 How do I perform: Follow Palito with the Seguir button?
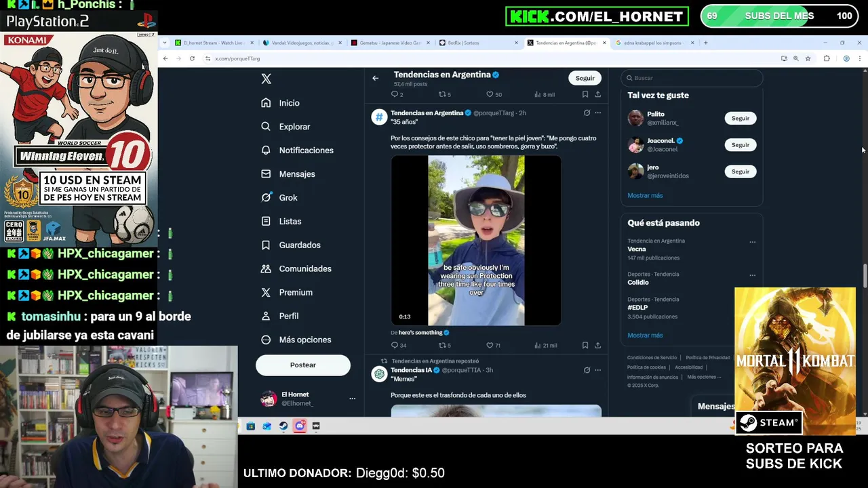(x=741, y=119)
